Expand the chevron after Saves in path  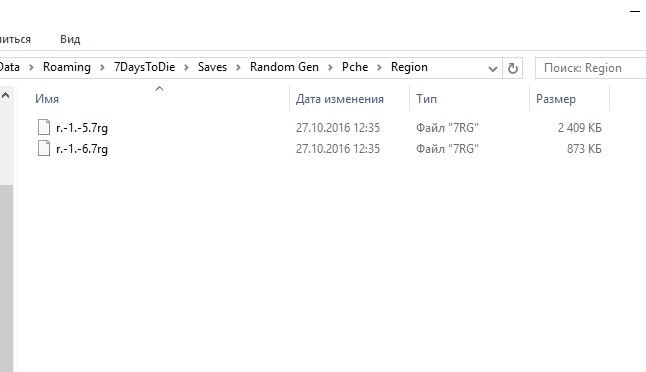coord(238,67)
